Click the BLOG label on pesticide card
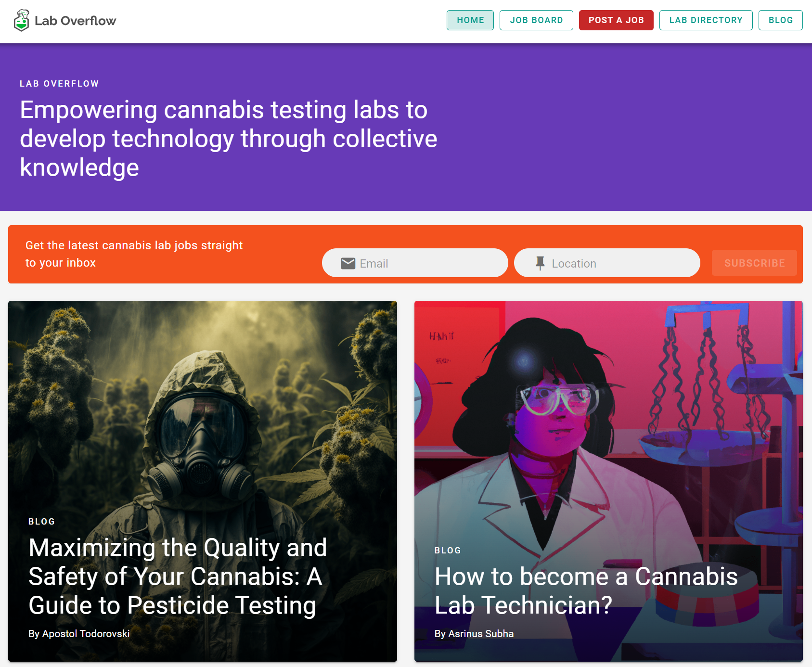This screenshot has height=667, width=812. tap(42, 522)
